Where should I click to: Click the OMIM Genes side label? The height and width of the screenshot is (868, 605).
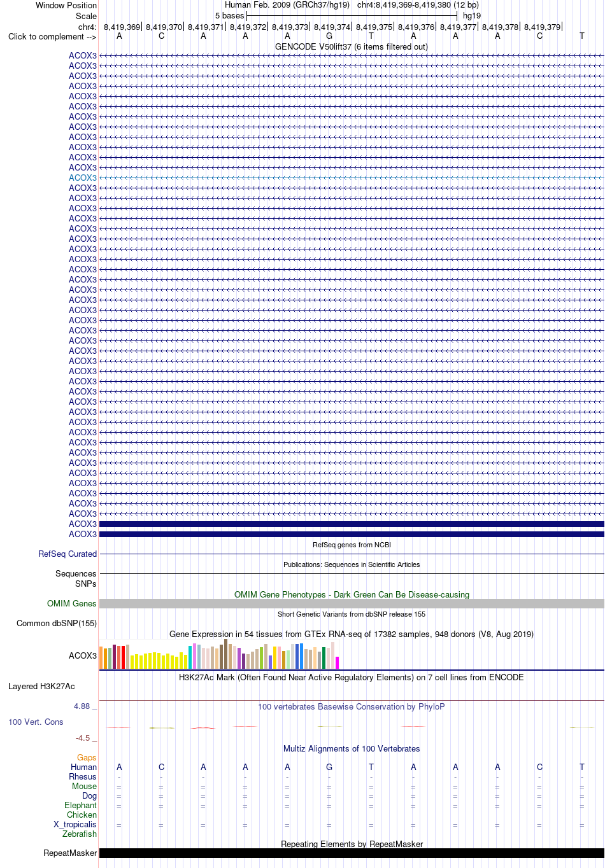click(72, 604)
